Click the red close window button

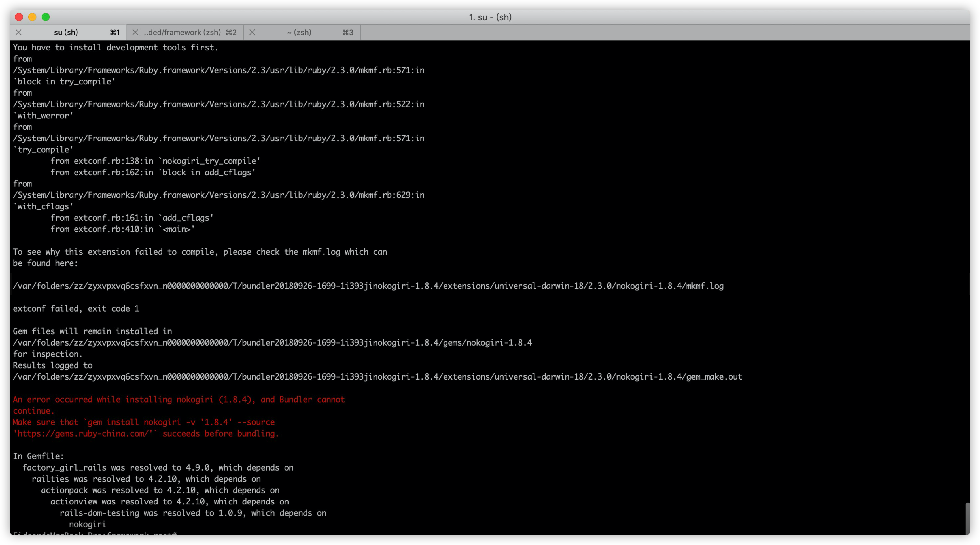[19, 17]
